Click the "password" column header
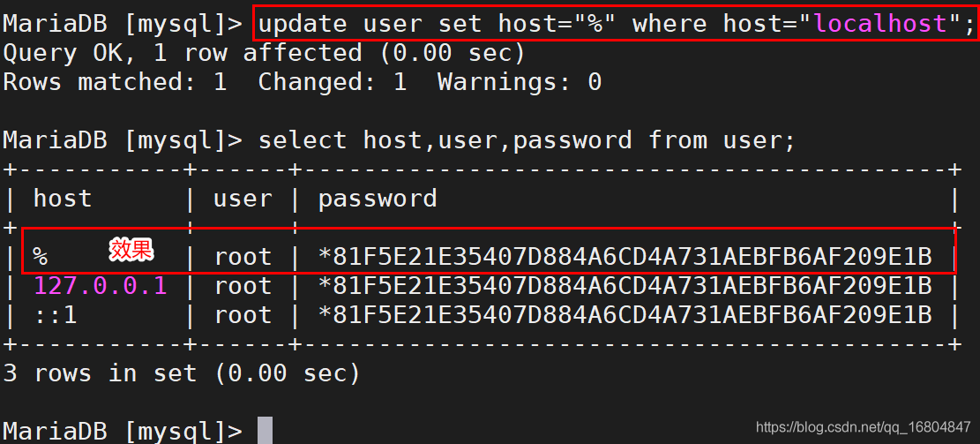 (378, 198)
